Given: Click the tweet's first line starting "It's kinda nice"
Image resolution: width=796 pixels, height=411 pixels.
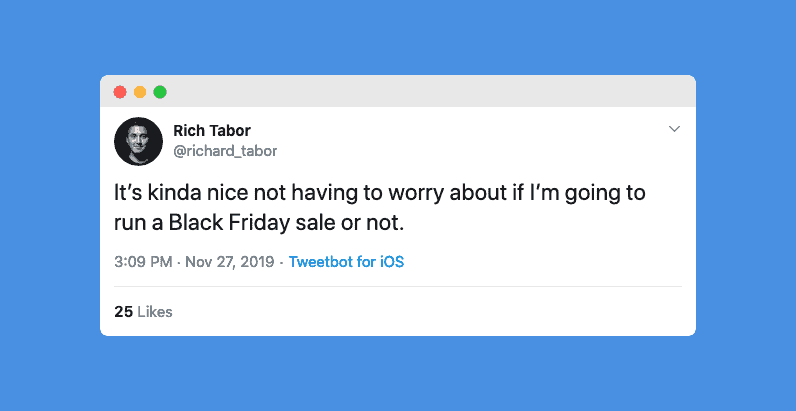Looking at the screenshot, I should [x=380, y=193].
